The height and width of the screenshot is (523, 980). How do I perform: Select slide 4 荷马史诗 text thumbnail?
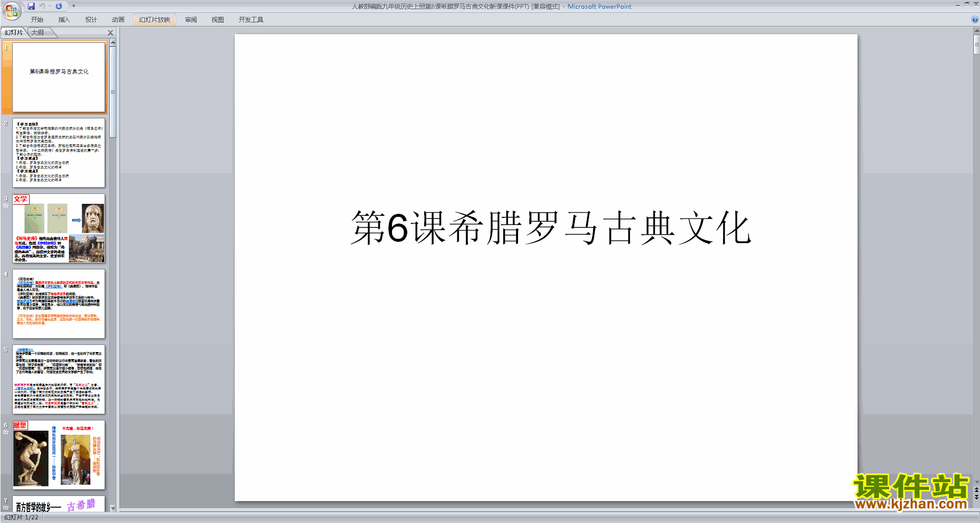59,304
